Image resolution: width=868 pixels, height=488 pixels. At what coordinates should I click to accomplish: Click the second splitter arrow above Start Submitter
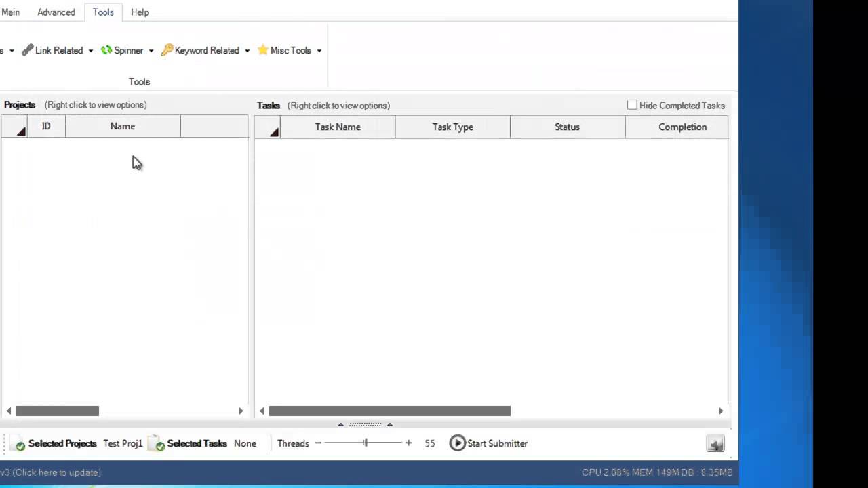[389, 425]
